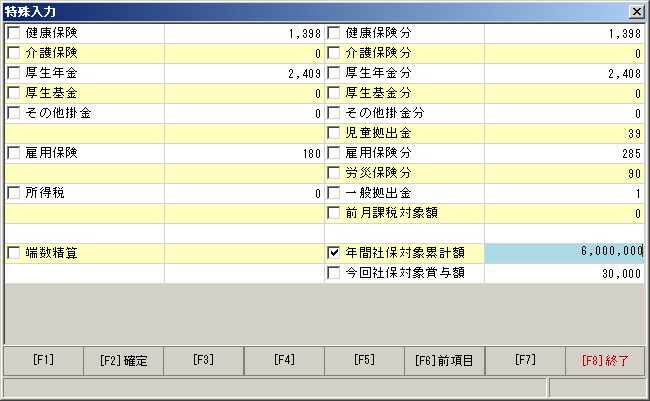Check the 前月課税対象額 checkbox
This screenshot has width=650, height=401.
point(334,213)
